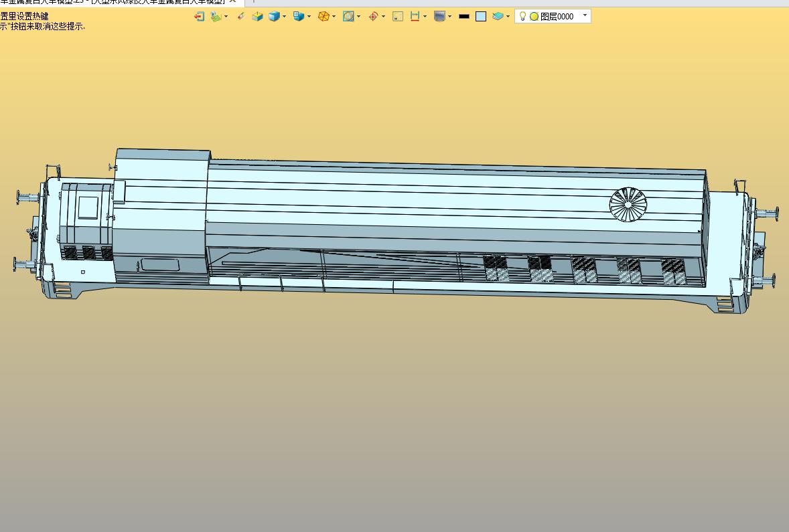This screenshot has height=532, width=789.
Task: Click the dimension measure icon
Action: pyautogui.click(x=415, y=17)
